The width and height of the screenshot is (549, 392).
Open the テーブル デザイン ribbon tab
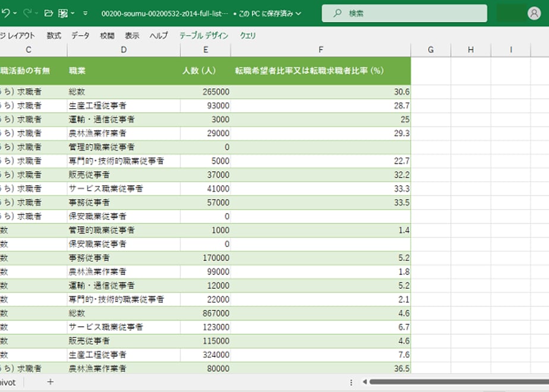click(x=204, y=36)
